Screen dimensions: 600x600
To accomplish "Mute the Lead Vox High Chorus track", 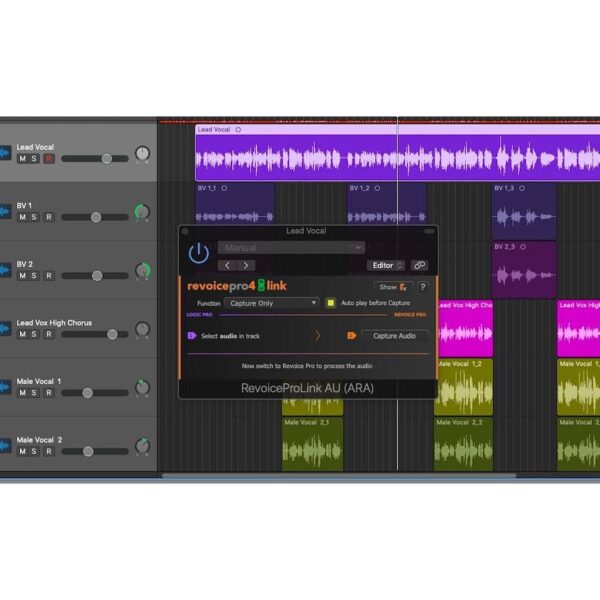I will [x=23, y=334].
